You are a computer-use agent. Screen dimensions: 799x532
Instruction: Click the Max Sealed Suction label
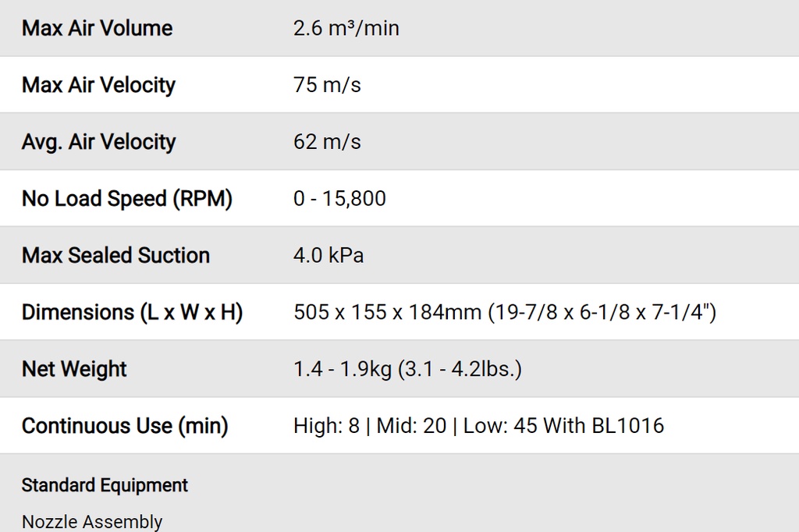click(x=115, y=256)
